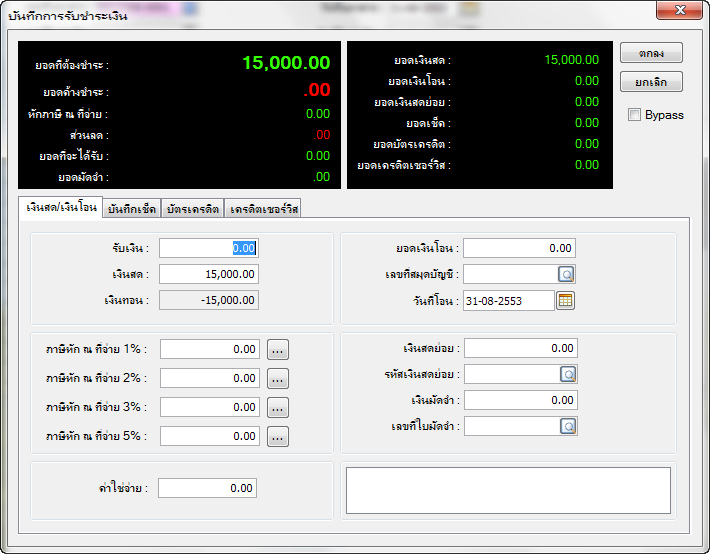Image resolution: width=710 pixels, height=554 pixels.
Task: Select the เงินสด/เงินโอน tab
Action: coord(61,207)
